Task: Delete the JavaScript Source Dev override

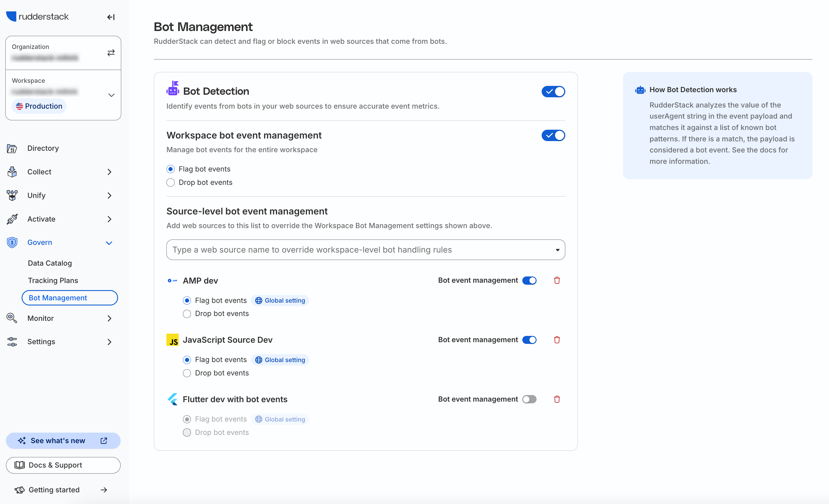Action: tap(557, 340)
